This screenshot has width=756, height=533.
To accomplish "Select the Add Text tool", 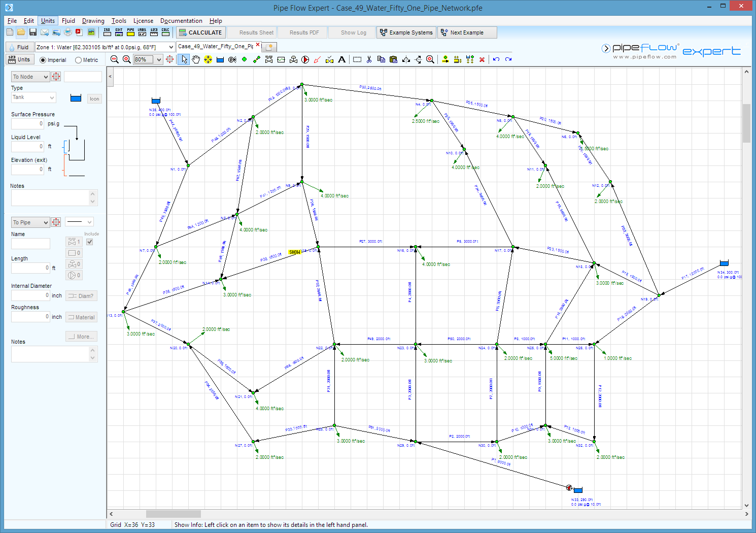I will click(342, 59).
